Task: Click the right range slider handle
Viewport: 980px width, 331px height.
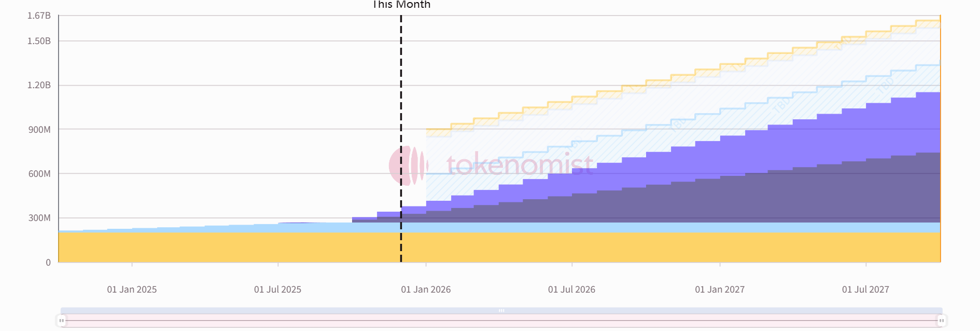Action: 941,321
